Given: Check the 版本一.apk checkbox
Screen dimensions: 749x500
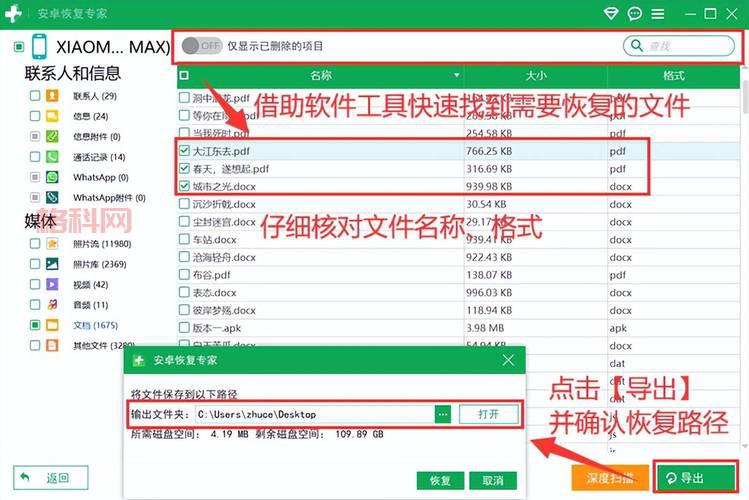Looking at the screenshot, I should click(x=184, y=328).
